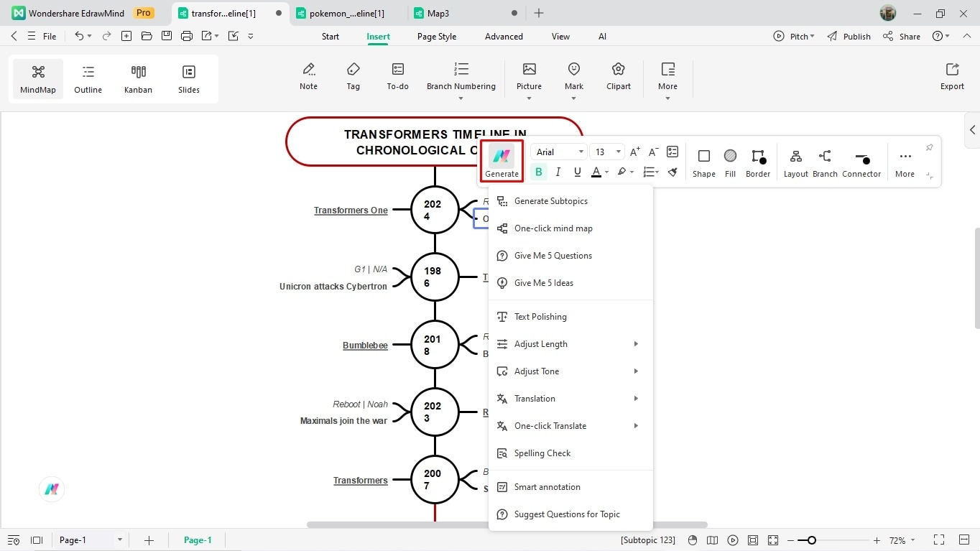Open Adjust Tone submenu
980x551 pixels.
point(570,371)
